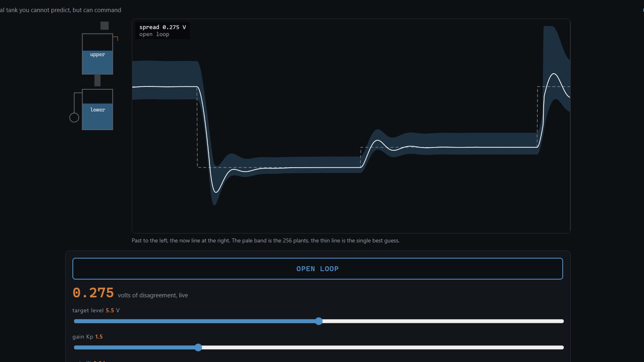Click the chart caption about 256 plants

(266, 241)
